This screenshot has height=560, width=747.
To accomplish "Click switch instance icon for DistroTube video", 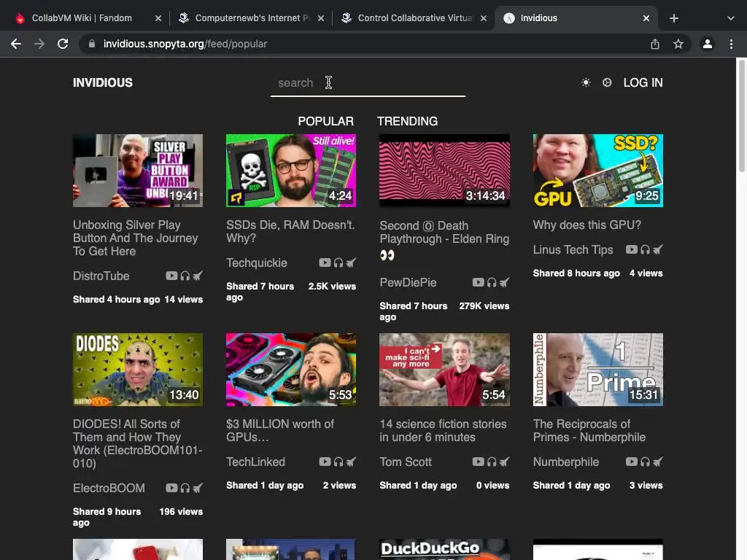I will (x=198, y=275).
